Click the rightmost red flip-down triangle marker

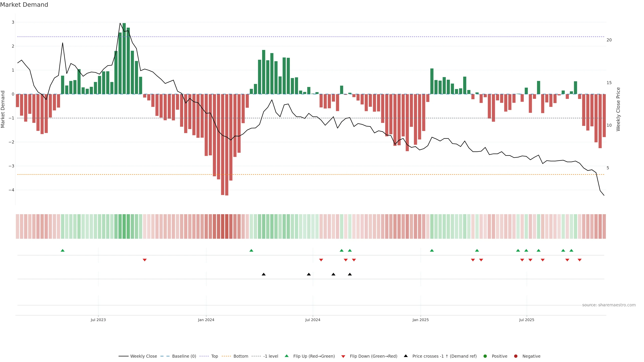(579, 260)
